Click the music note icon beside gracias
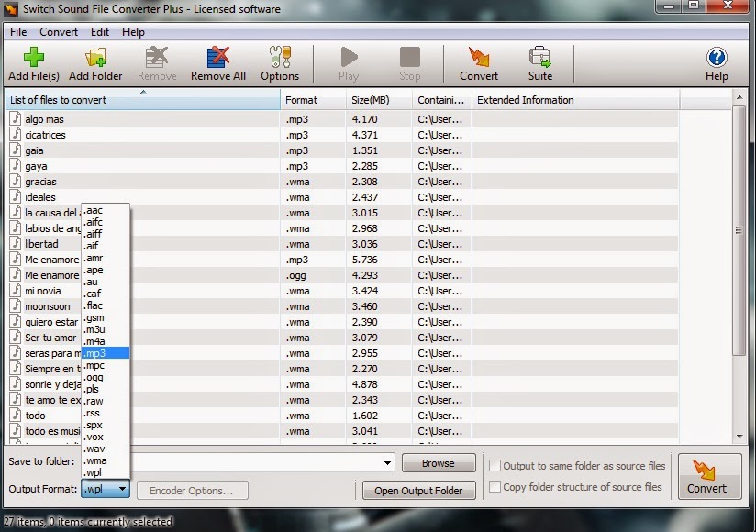The width and height of the screenshot is (756, 532). [x=16, y=181]
